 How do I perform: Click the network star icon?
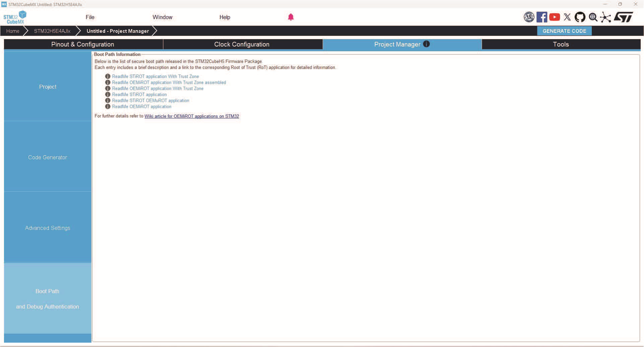click(x=606, y=17)
